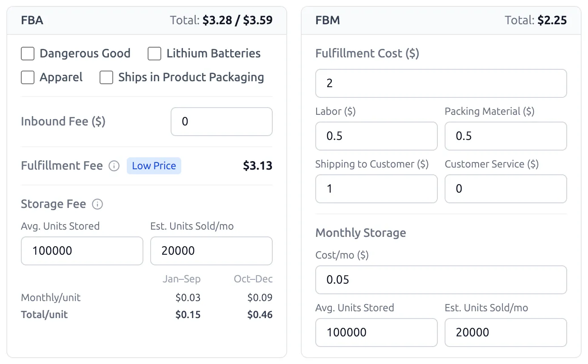The height and width of the screenshot is (364, 588).
Task: Click the Fulfillment Fee label
Action: tap(62, 166)
